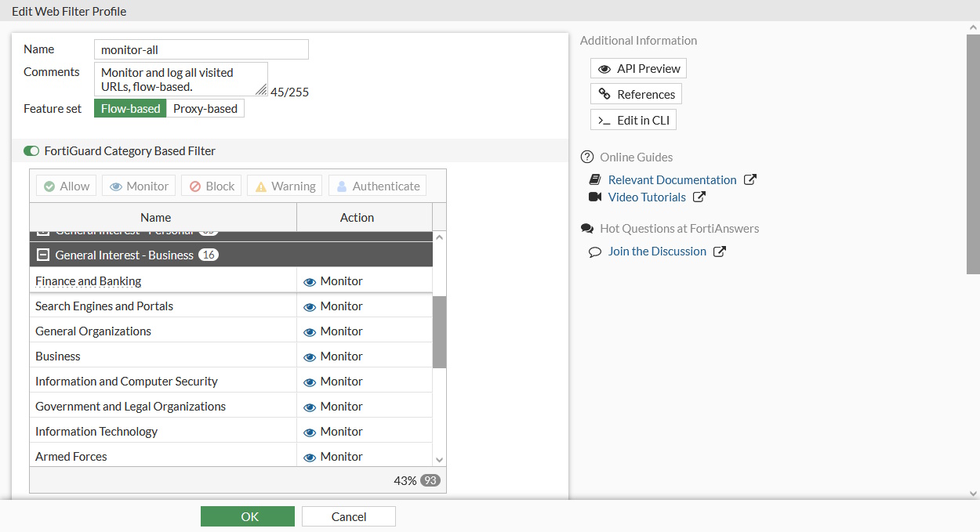The image size is (980, 532).
Task: Click the Online Guides question mark icon
Action: tap(587, 157)
